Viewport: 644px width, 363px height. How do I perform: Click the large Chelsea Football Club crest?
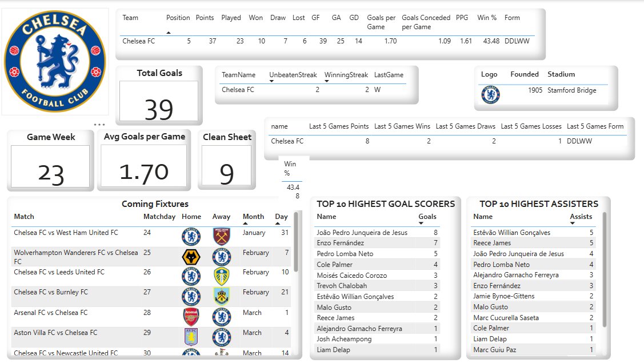(55, 61)
